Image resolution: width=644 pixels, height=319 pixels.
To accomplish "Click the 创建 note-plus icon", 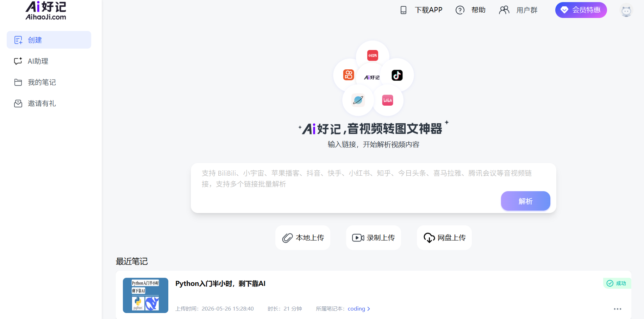I will tap(18, 40).
